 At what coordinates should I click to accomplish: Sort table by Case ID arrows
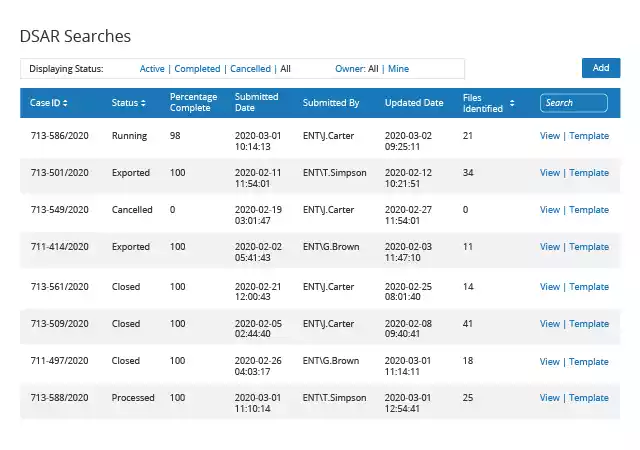tap(65, 103)
